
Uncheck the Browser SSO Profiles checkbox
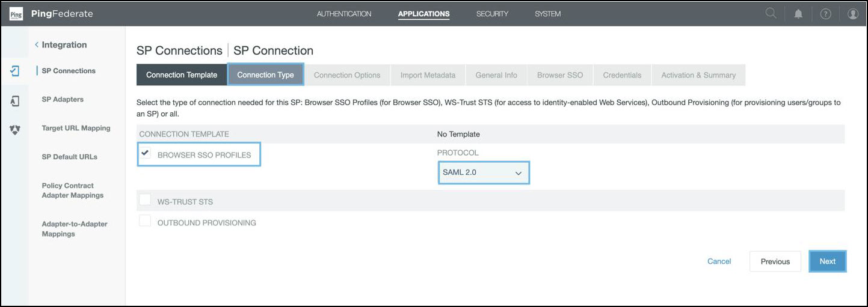coord(145,153)
